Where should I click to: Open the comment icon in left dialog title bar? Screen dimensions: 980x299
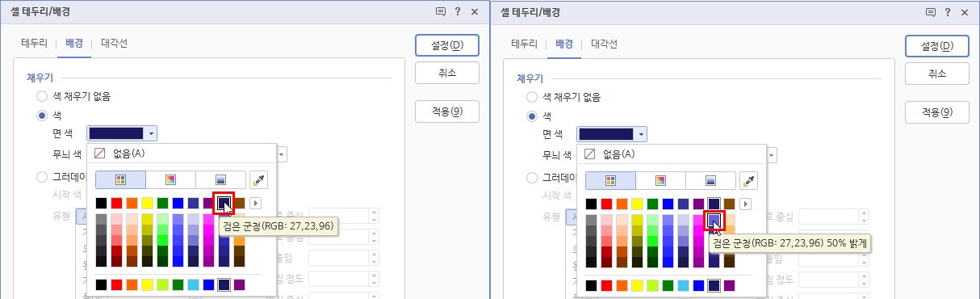click(x=441, y=12)
